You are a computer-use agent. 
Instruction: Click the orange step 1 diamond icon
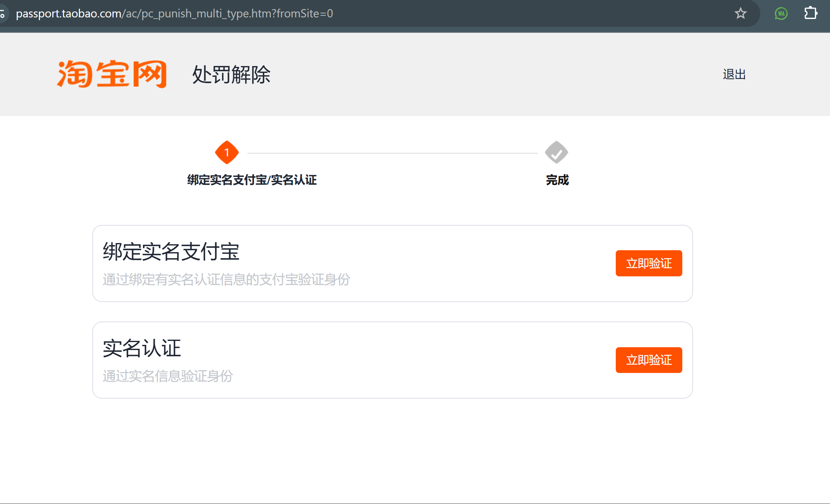click(x=227, y=152)
